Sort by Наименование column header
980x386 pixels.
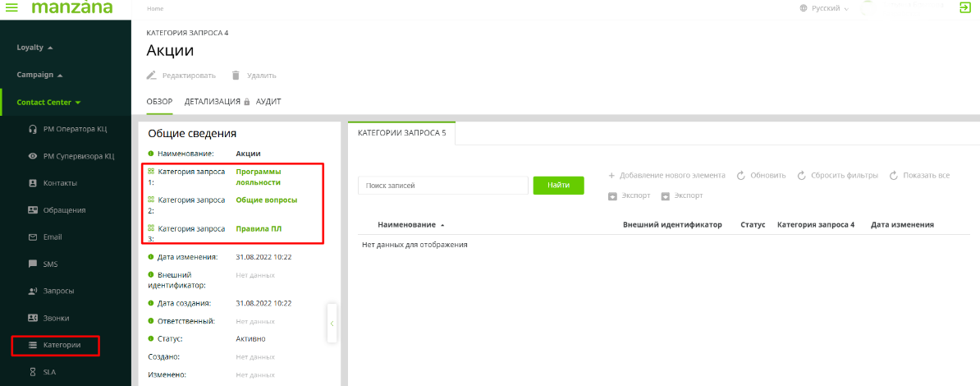(406, 224)
